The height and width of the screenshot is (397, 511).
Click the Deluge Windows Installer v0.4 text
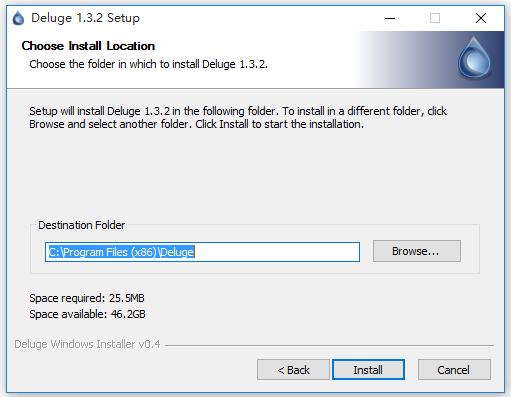(x=87, y=344)
